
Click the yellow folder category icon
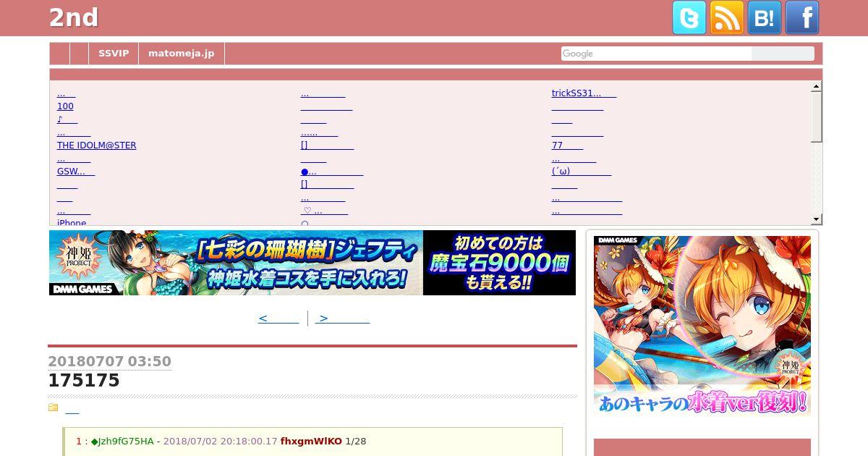53,408
